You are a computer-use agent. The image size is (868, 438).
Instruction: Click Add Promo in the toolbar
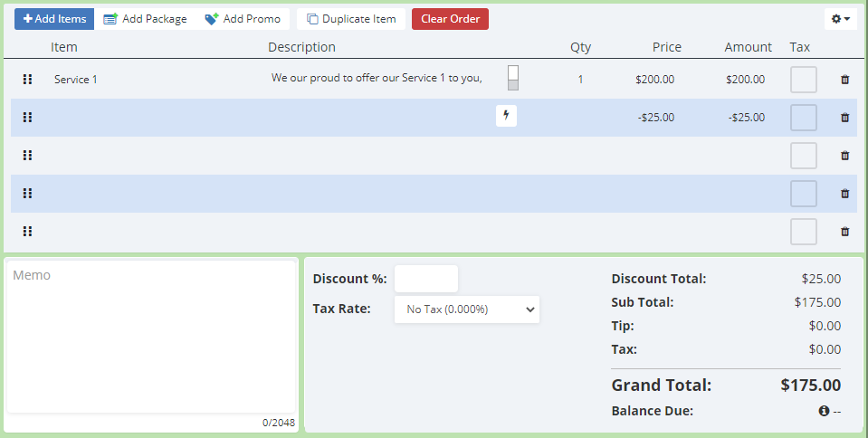(x=243, y=19)
